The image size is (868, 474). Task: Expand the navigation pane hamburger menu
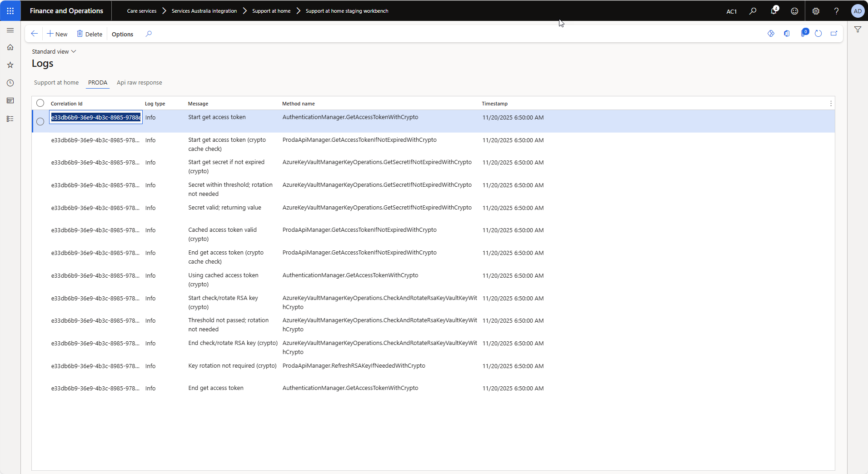click(10, 30)
